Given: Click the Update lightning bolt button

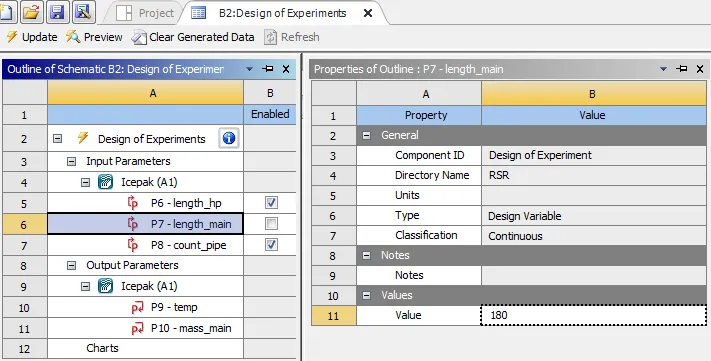Looking at the screenshot, I should point(31,37).
